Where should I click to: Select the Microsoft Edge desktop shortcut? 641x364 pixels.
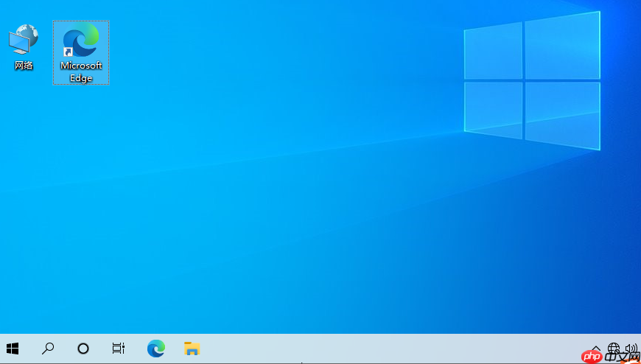pyautogui.click(x=81, y=53)
